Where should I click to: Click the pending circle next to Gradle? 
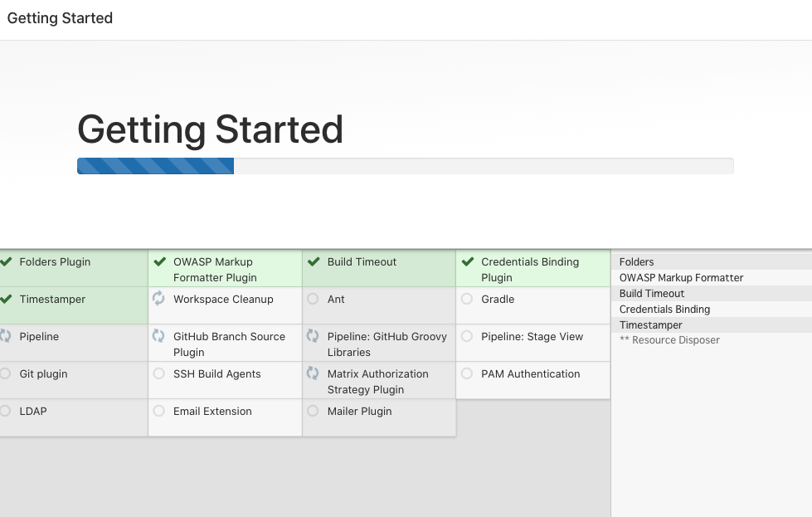[x=467, y=299]
